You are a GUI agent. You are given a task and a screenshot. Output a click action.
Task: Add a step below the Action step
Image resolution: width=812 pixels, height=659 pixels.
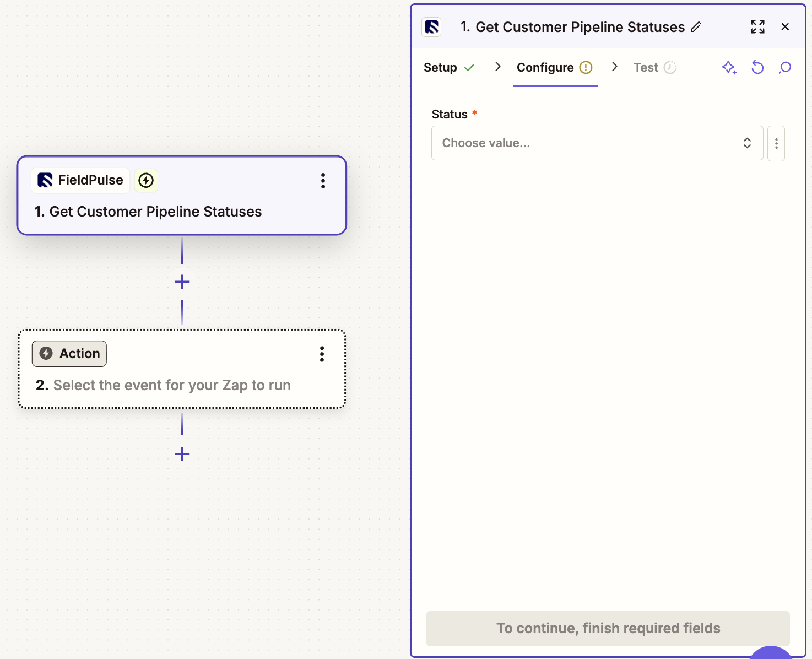coord(182,454)
